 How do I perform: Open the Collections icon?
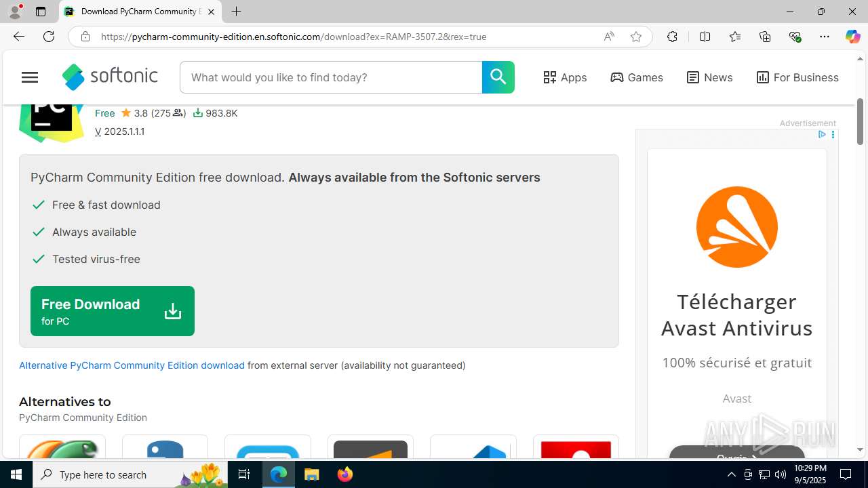[x=765, y=37]
